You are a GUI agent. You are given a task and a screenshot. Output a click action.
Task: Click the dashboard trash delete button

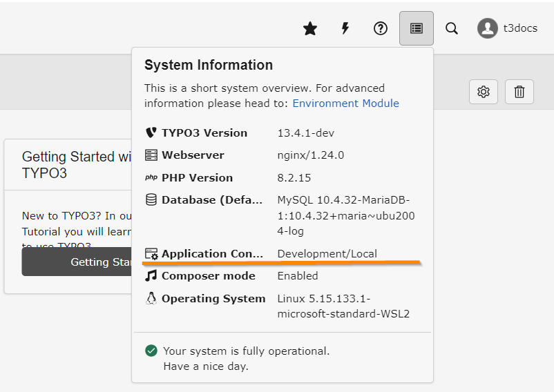pyautogui.click(x=519, y=92)
